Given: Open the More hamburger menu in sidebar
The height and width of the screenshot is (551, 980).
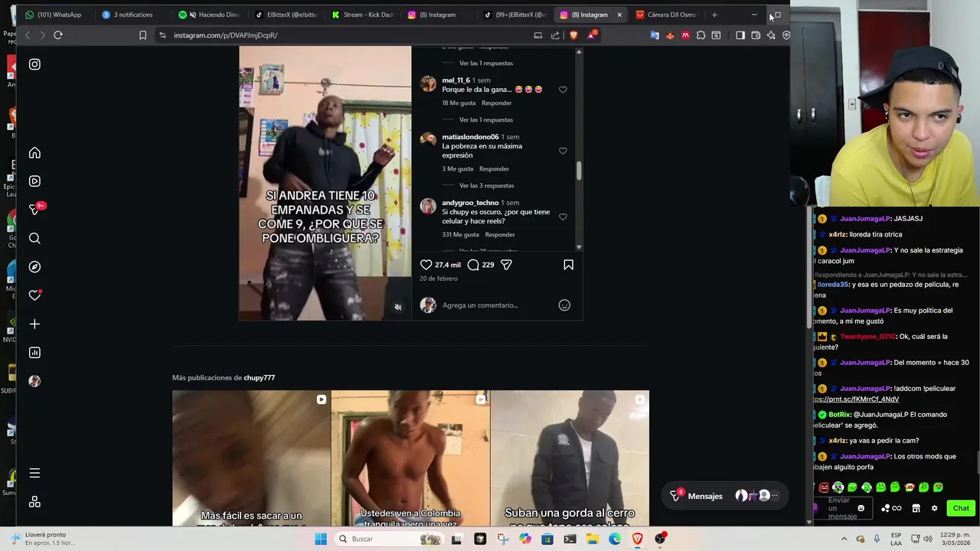Looking at the screenshot, I should point(34,474).
